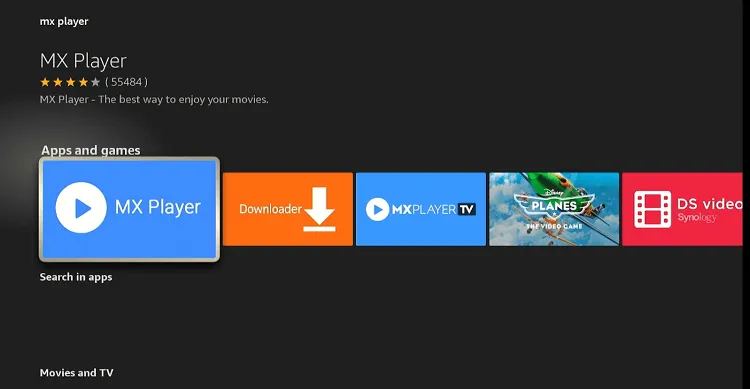Image resolution: width=750 pixels, height=389 pixels.
Task: Open the DS video Synology tile
Action: pos(683,209)
